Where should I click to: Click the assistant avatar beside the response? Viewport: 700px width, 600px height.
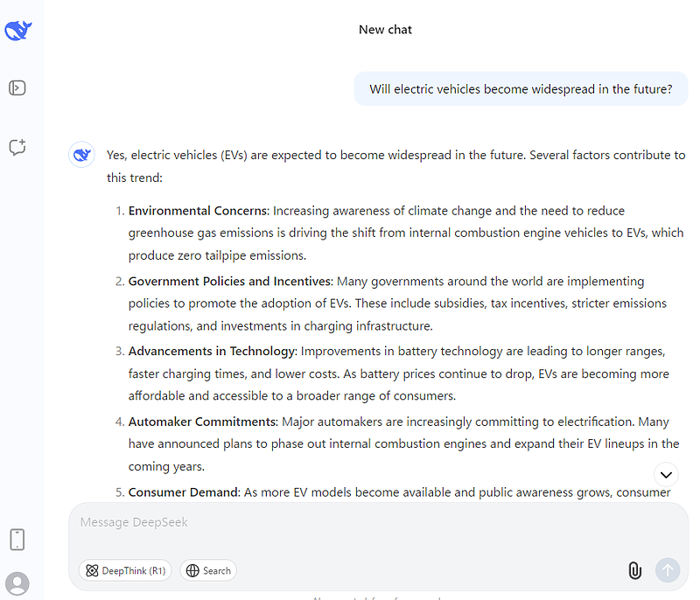pyautogui.click(x=81, y=155)
